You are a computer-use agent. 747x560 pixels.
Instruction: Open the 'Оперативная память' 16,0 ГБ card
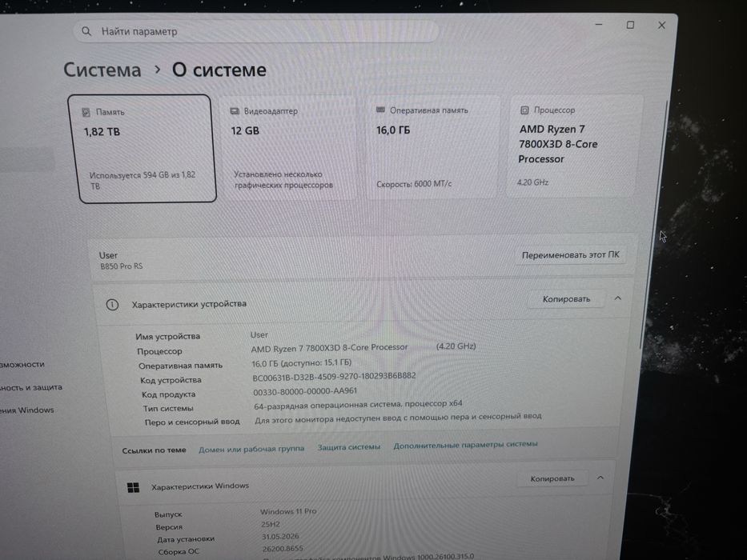tap(432, 146)
